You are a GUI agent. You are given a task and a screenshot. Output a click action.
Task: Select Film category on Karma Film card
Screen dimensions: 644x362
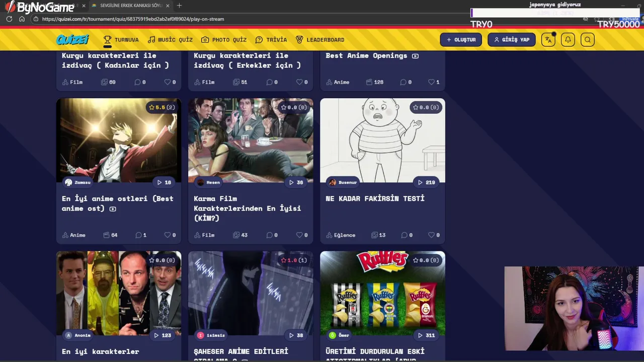click(204, 235)
